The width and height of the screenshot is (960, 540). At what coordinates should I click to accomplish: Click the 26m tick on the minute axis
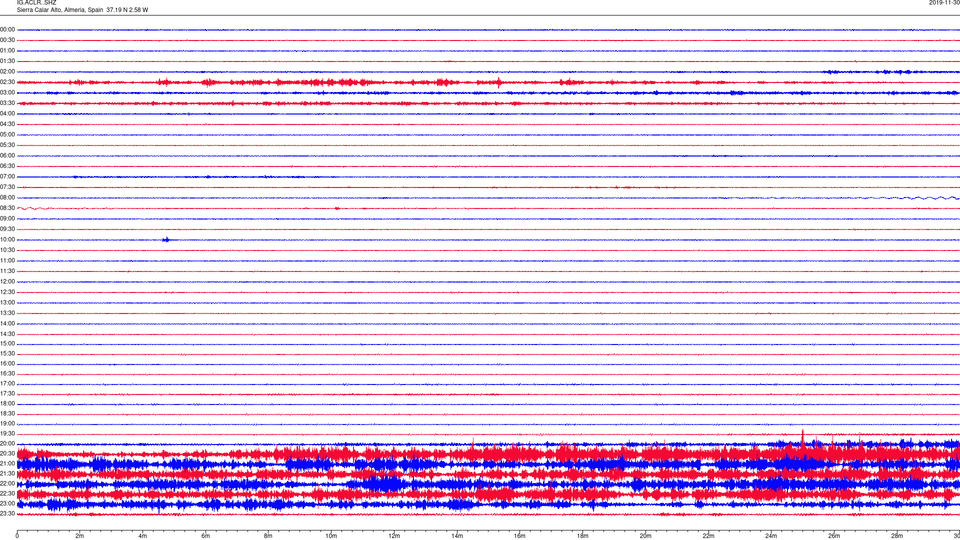click(834, 536)
